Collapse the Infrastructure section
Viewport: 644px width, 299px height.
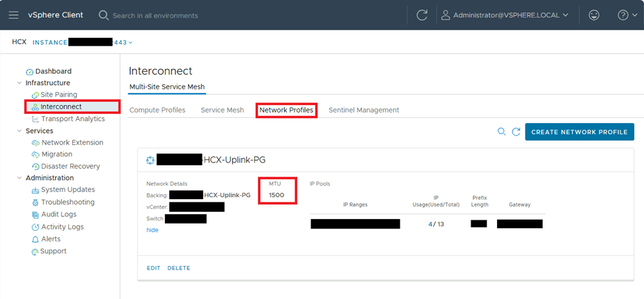click(19, 83)
